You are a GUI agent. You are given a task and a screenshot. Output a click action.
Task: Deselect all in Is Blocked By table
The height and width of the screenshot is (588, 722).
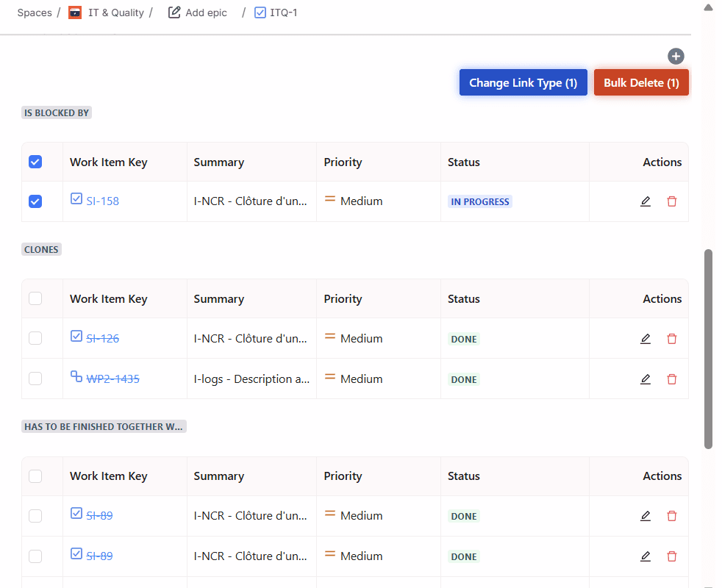click(35, 162)
